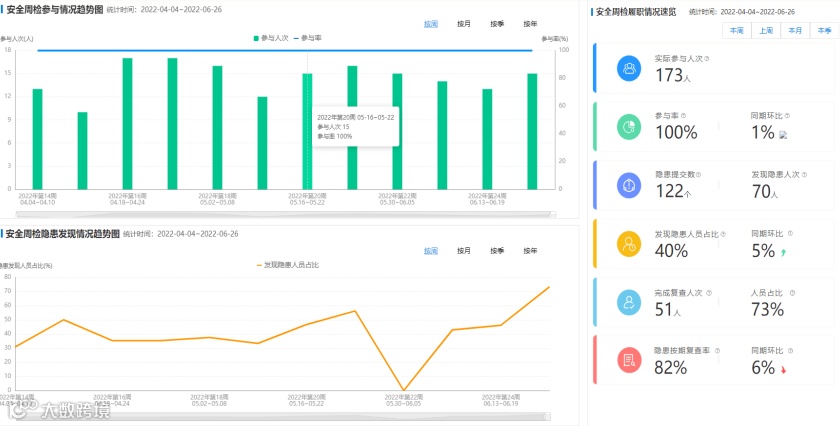Click the 实际参与人次 blue people icon
Image resolution: width=840 pixels, height=426 pixels.
[629, 69]
